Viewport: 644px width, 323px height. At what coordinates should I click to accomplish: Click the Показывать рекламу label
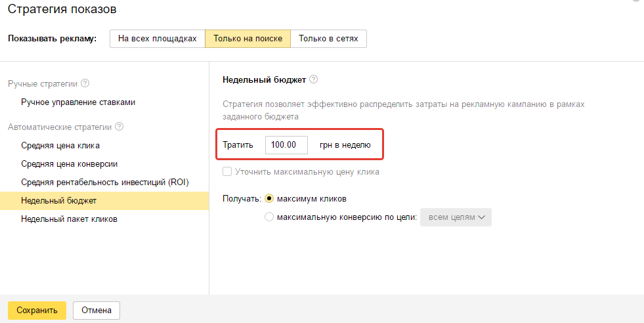[x=52, y=39]
